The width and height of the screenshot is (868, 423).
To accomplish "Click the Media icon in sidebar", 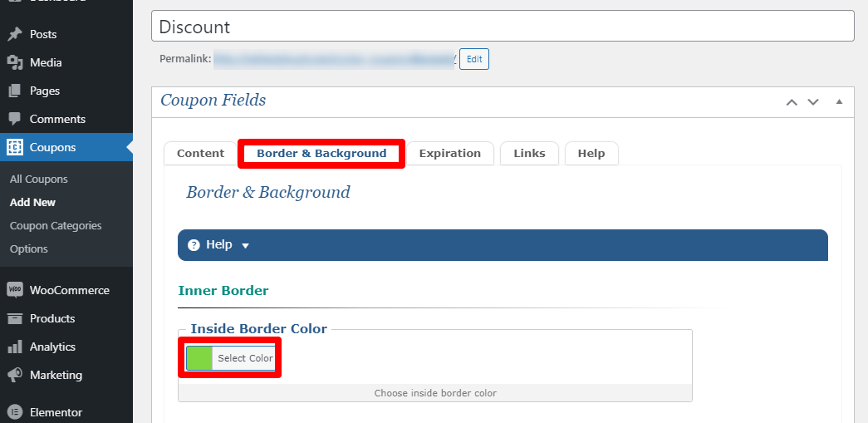I will [x=15, y=62].
